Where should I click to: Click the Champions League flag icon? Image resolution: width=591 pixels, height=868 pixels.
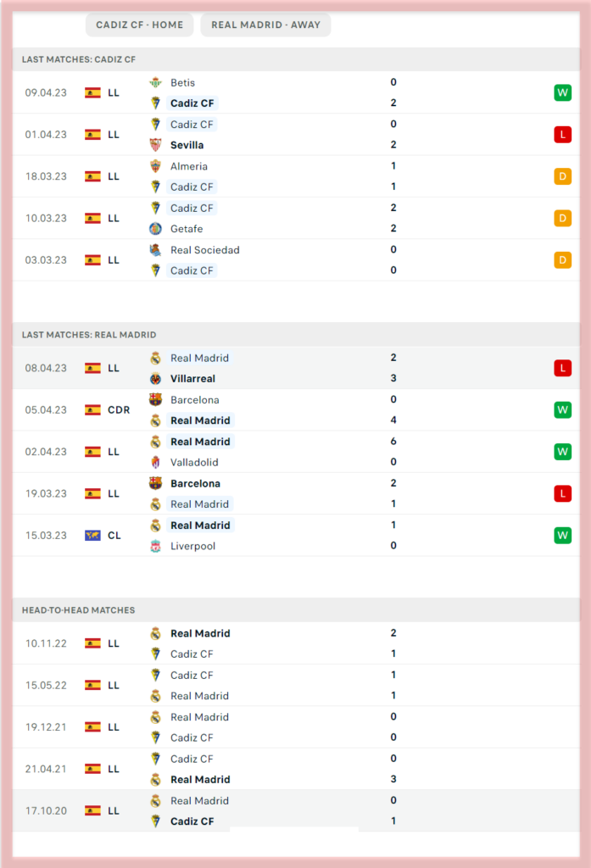click(92, 536)
